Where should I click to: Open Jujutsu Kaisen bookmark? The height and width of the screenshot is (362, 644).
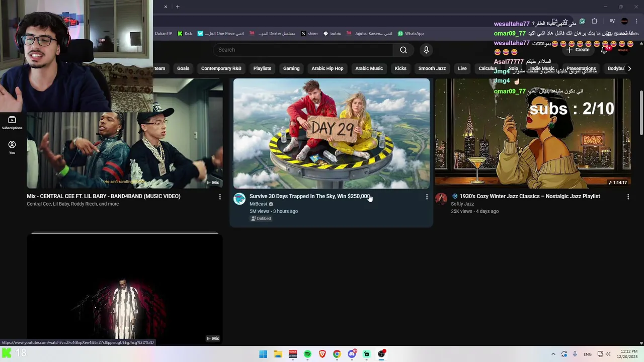[x=369, y=34]
